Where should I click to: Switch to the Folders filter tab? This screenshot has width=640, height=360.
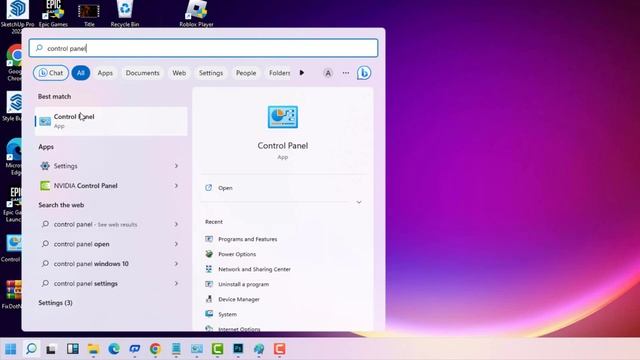280,73
